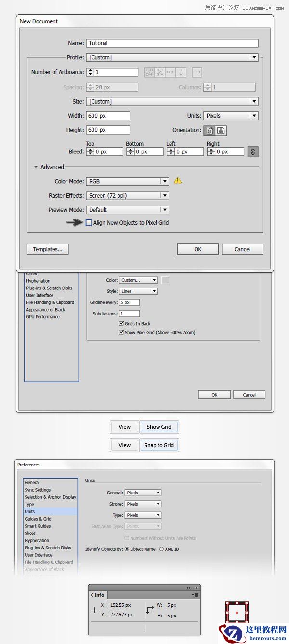This screenshot has width=289, height=644.
Task: Click the Subdivisions field
Action: (x=129, y=314)
